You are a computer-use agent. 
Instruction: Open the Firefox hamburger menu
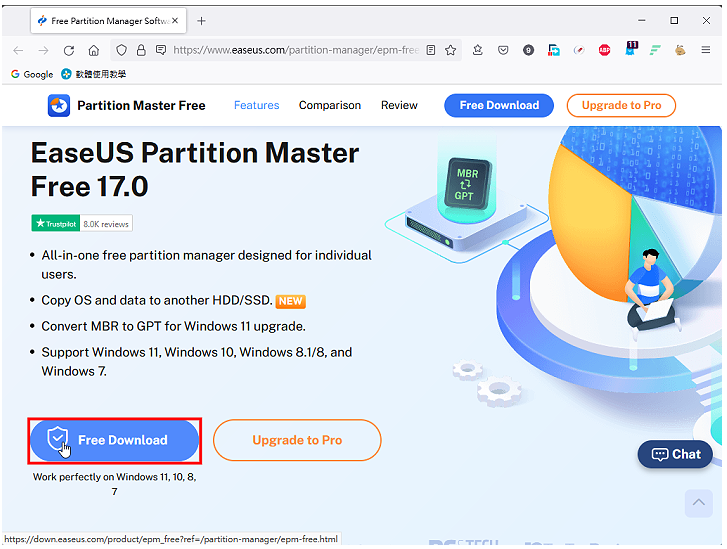(706, 50)
